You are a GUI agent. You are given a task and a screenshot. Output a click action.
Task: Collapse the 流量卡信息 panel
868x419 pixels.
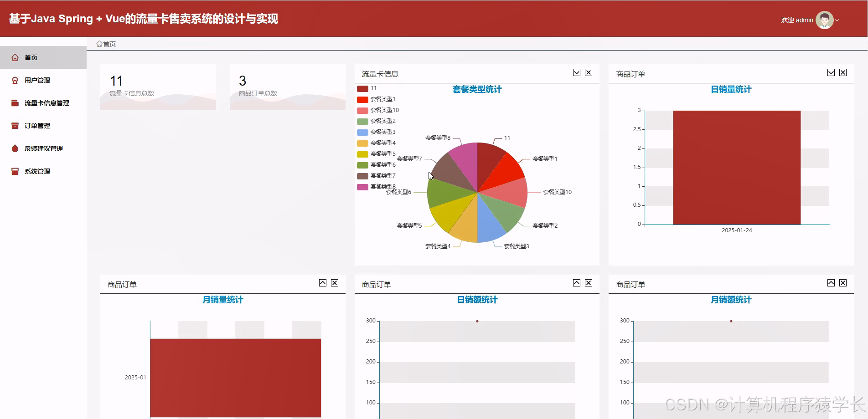click(577, 72)
